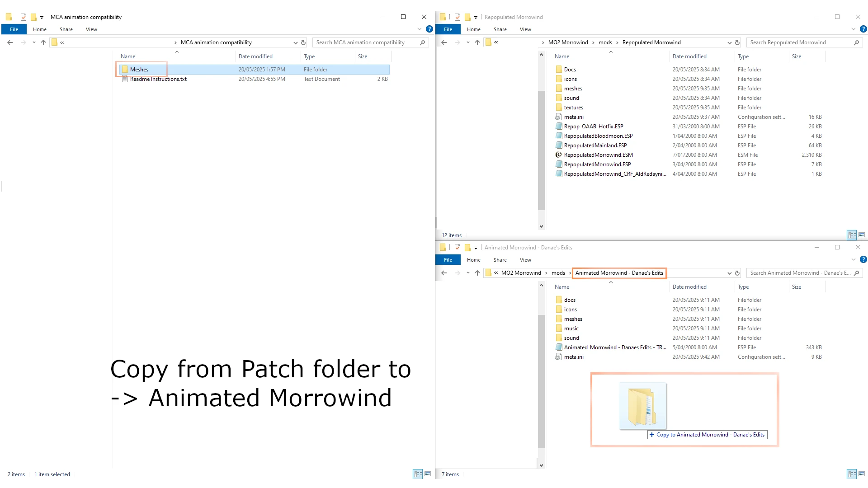Click Up arrow in Animated Morrowind window
The width and height of the screenshot is (868, 488).
click(x=477, y=273)
